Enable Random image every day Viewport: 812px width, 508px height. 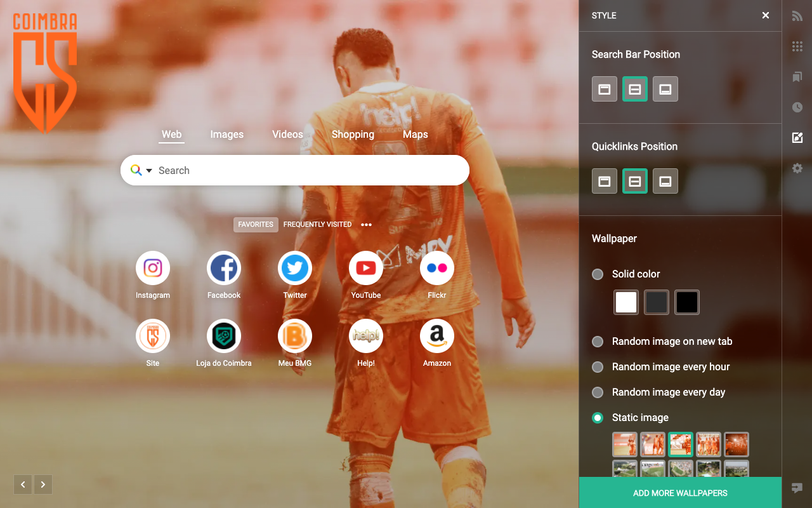point(598,392)
